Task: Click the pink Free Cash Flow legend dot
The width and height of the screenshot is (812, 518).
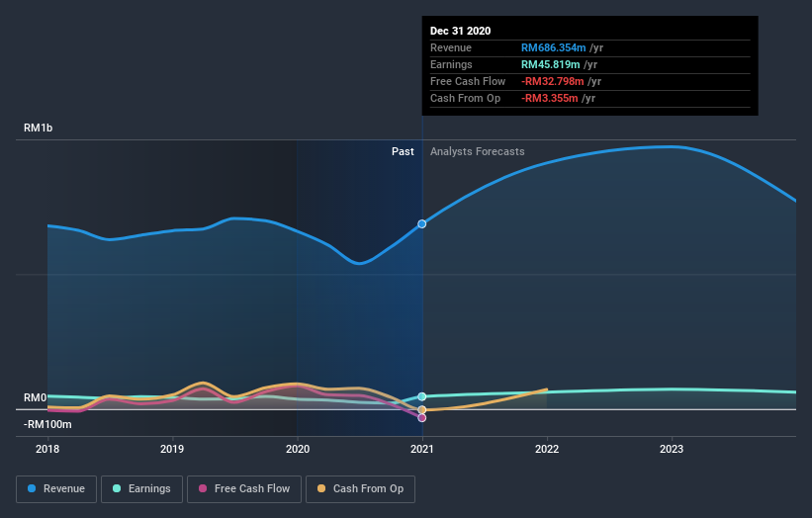Action: pos(203,488)
